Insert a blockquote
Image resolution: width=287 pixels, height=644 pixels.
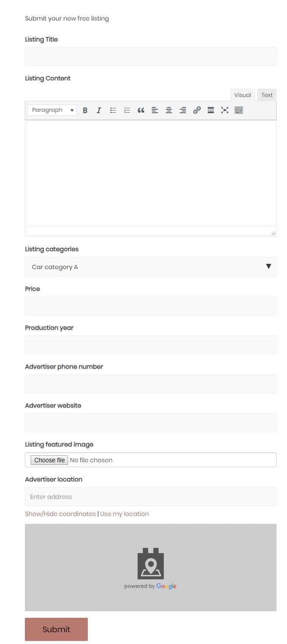point(141,110)
